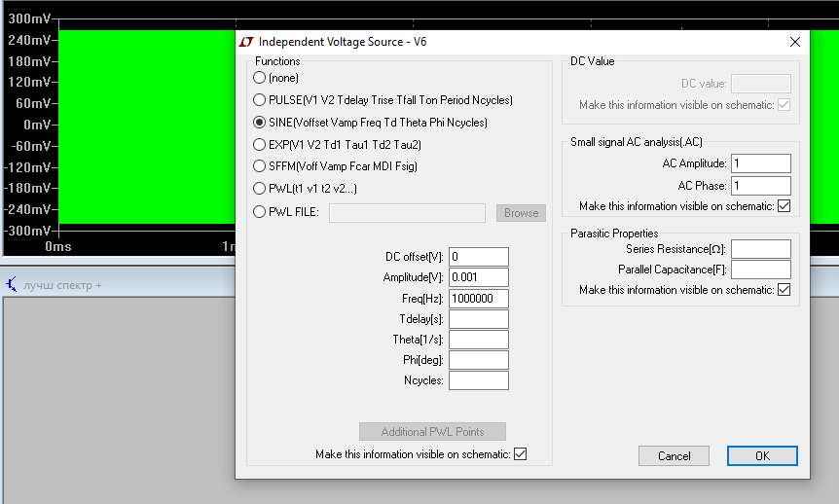Click the Ncycles input field

(x=478, y=380)
